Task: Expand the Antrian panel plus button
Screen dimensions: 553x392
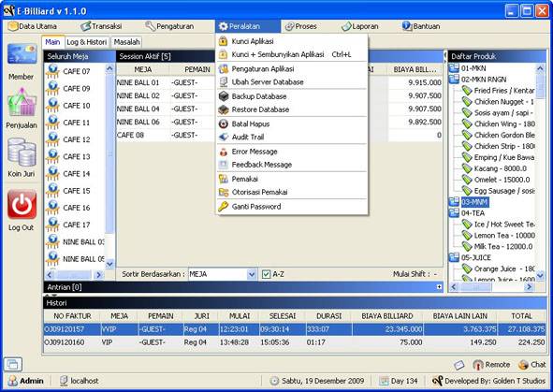Action: [x=439, y=287]
